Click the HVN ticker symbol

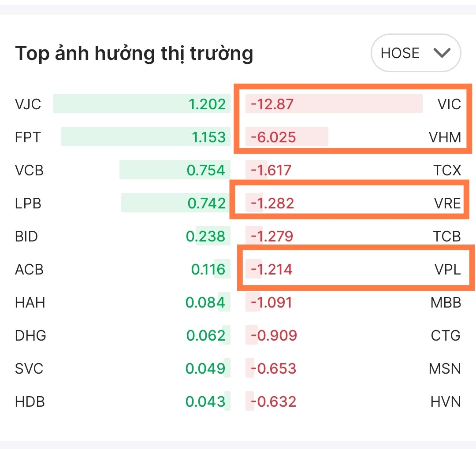pyautogui.click(x=446, y=401)
